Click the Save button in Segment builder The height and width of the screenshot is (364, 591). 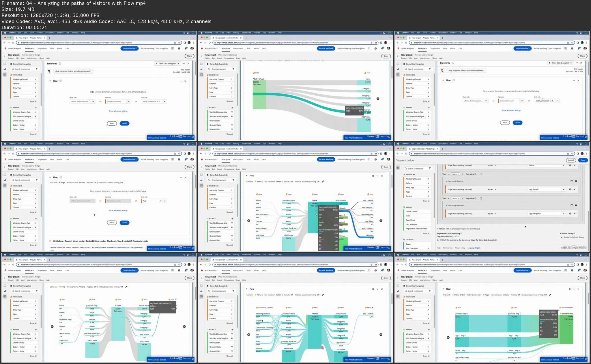583,160
